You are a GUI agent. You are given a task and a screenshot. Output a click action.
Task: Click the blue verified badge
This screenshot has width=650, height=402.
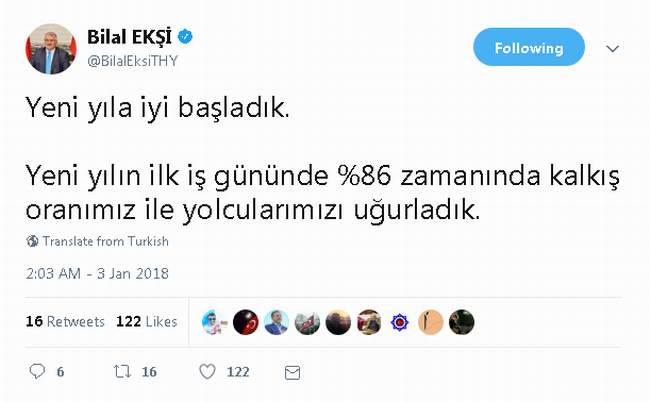[x=185, y=37]
